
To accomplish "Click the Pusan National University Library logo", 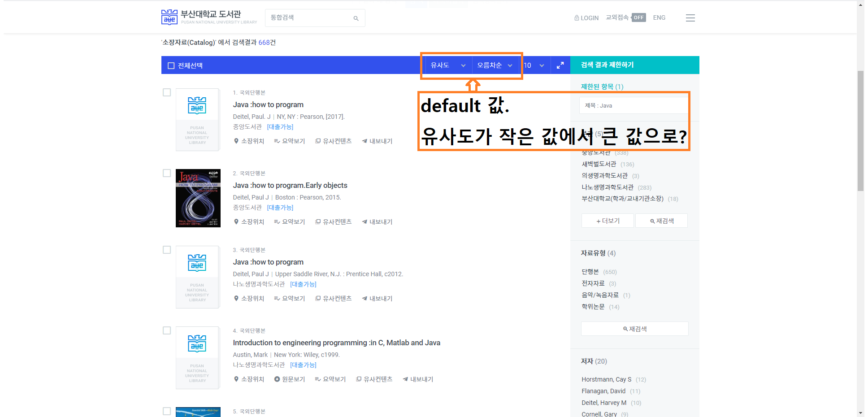I will point(209,17).
